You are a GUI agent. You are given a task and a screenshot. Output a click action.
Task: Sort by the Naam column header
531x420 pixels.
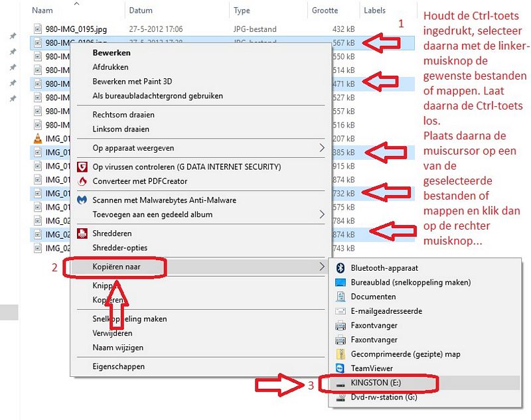[42, 11]
